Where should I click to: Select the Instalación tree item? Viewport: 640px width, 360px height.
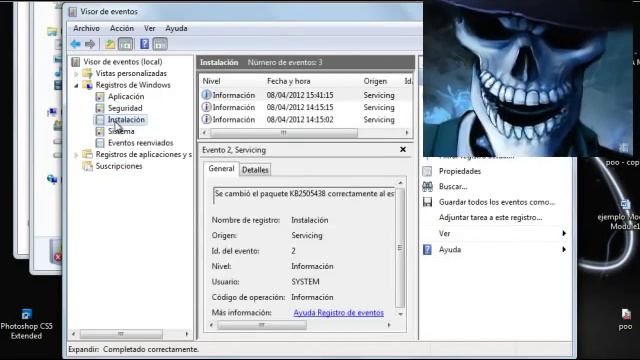pos(126,120)
